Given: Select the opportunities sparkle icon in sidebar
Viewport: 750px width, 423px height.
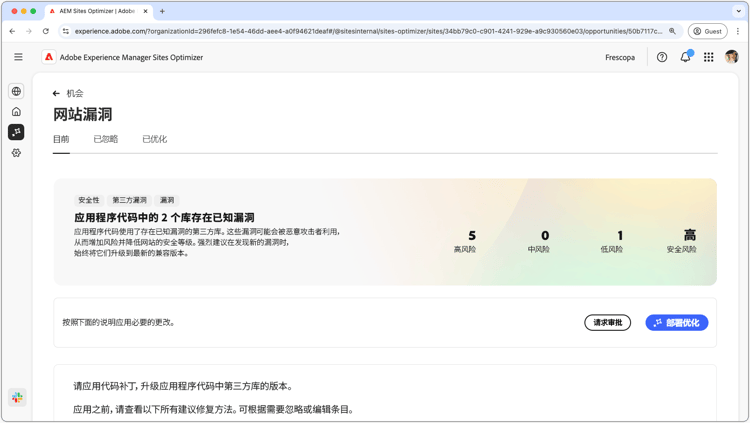Looking at the screenshot, I should (x=16, y=132).
